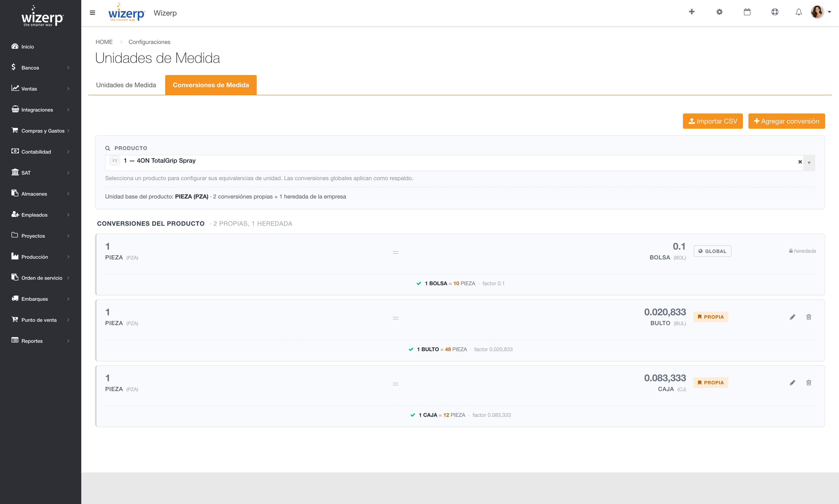Open the product dropdown arrow
Image resolution: width=839 pixels, height=504 pixels.
[x=809, y=163]
